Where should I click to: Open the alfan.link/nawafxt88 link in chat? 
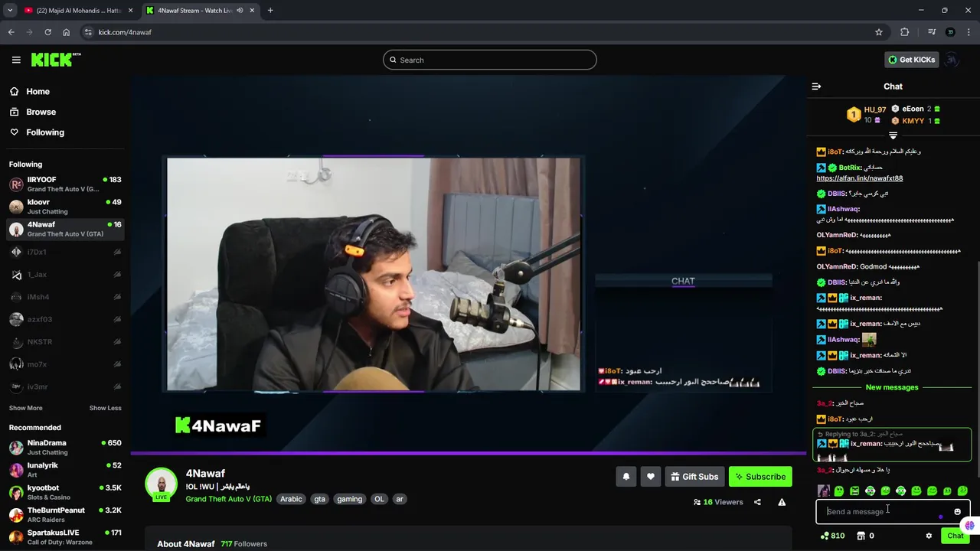860,178
